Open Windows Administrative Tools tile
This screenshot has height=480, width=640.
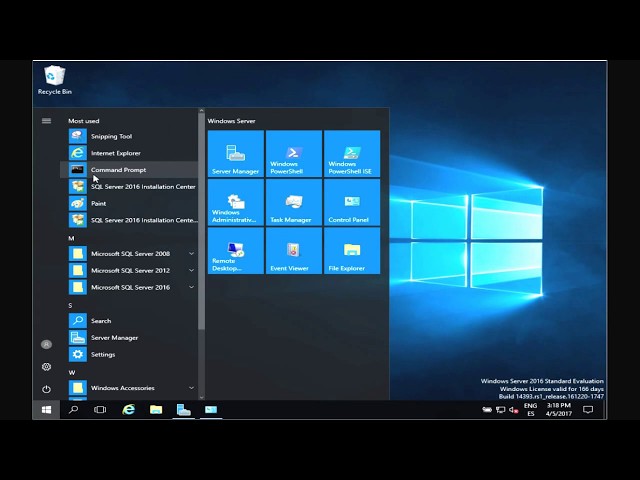tap(236, 202)
